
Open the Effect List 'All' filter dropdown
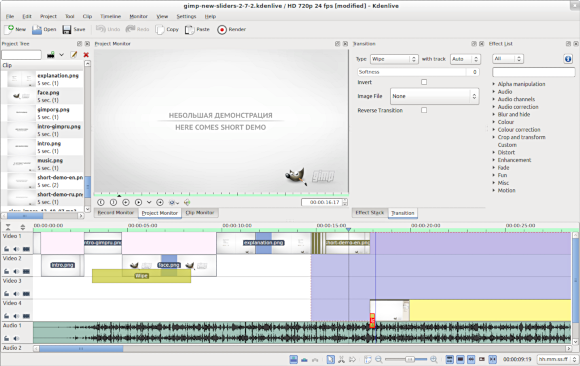tap(508, 58)
